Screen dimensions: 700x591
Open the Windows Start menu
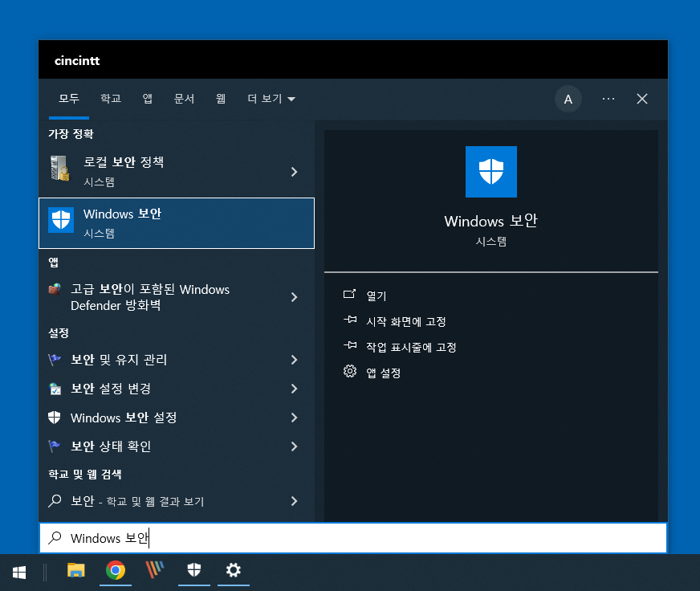tap(19, 573)
